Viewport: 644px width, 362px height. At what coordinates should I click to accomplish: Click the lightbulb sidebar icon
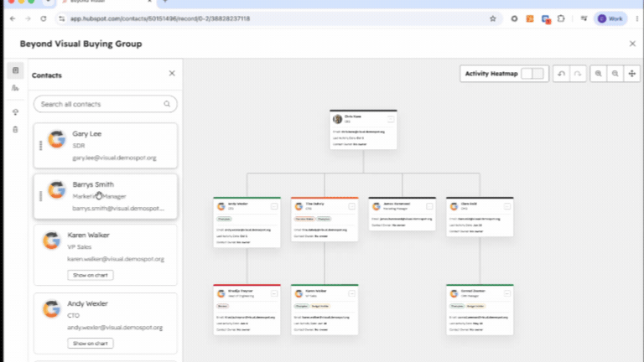[x=16, y=112]
